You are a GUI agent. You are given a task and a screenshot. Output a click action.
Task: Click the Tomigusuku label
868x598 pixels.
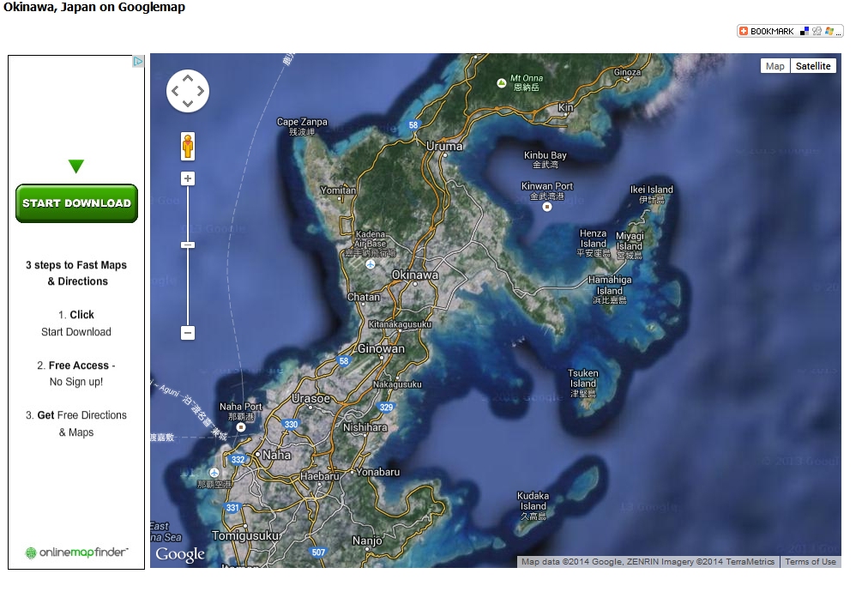tap(245, 535)
